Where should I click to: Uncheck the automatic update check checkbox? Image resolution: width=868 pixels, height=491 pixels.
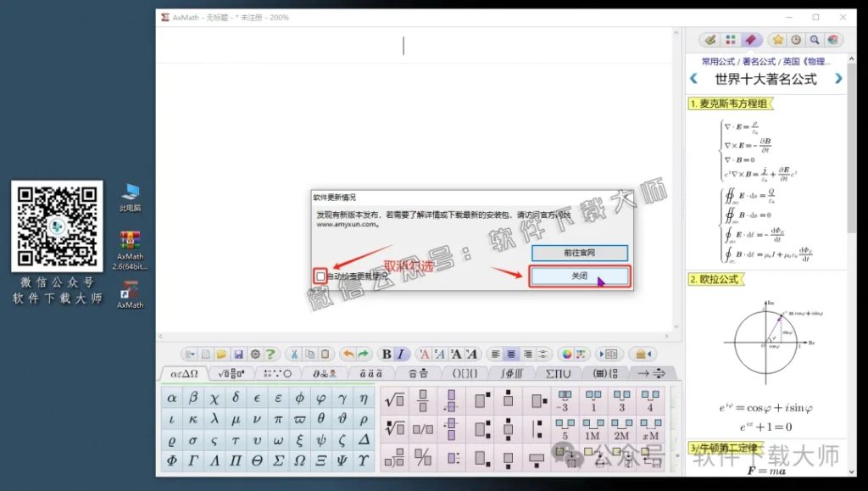coord(320,276)
